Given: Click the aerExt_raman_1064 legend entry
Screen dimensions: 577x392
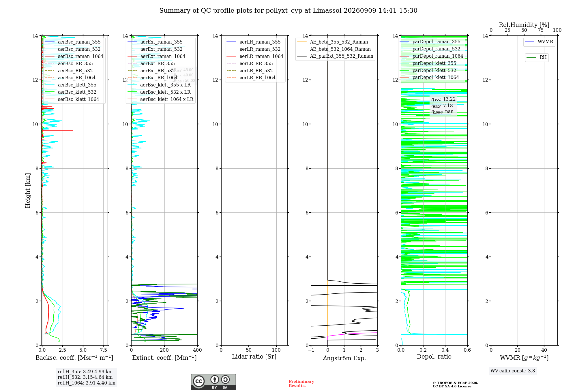Looking at the screenshot, I should [156, 56].
